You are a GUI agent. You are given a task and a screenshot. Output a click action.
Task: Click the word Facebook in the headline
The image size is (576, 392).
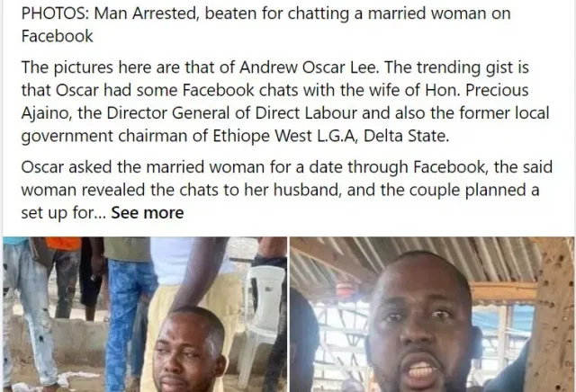point(57,36)
